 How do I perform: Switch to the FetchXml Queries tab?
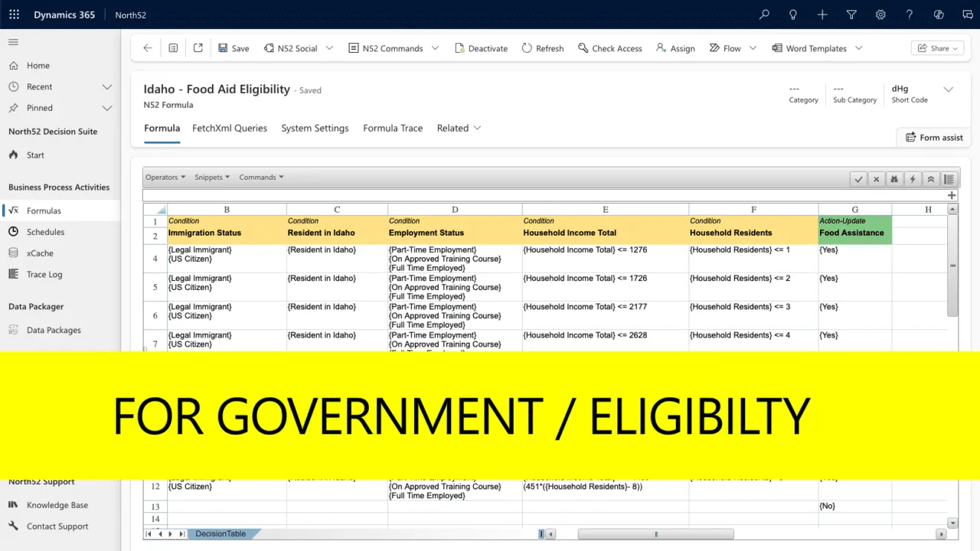pyautogui.click(x=230, y=129)
